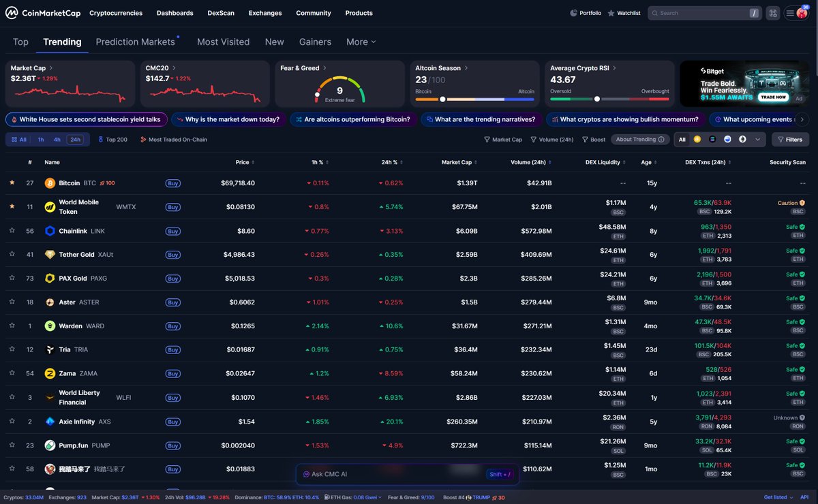Image resolution: width=818 pixels, height=504 pixels.
Task: Click the About Trending info icon
Action: [661, 140]
